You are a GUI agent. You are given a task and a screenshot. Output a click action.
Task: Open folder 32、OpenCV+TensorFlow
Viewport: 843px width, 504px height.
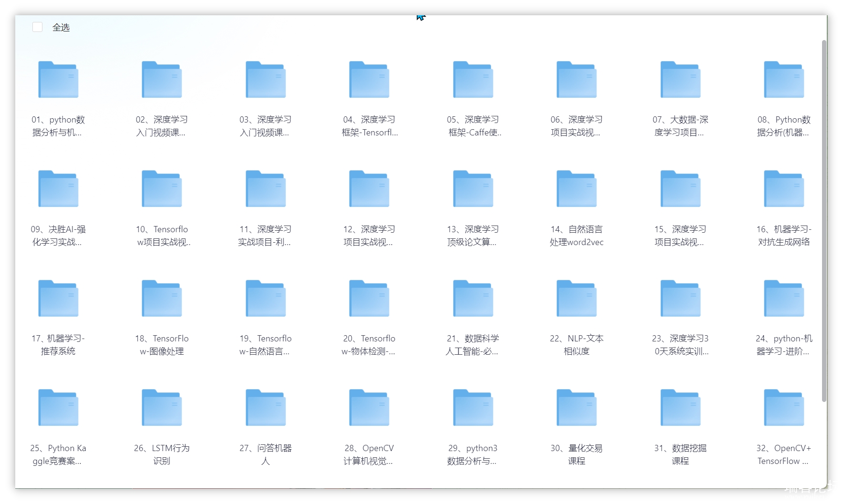784,408
